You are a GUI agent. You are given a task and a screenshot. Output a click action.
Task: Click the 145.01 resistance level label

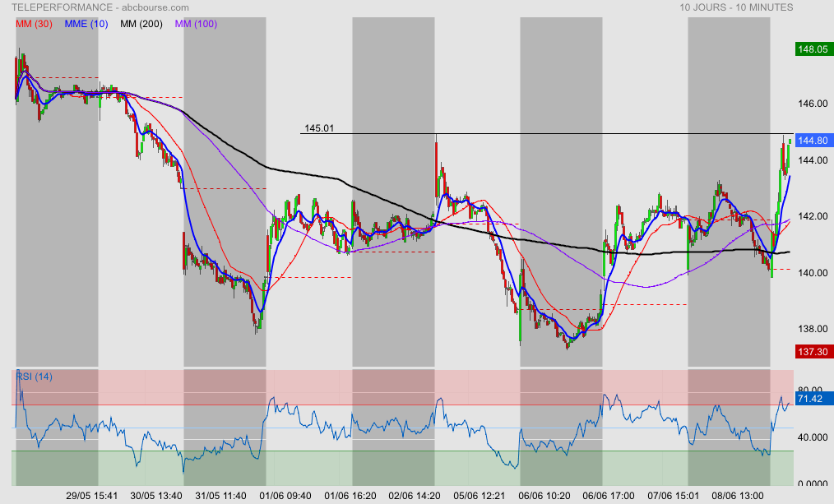(319, 128)
